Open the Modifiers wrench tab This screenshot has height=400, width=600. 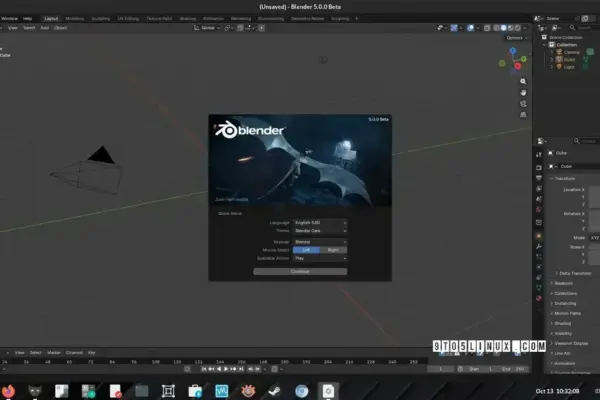pos(539,246)
